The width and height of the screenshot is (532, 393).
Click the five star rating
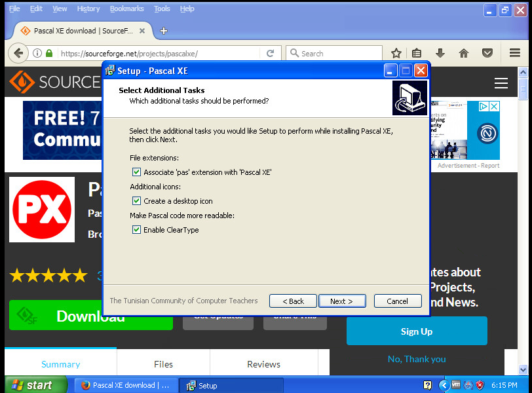48,275
